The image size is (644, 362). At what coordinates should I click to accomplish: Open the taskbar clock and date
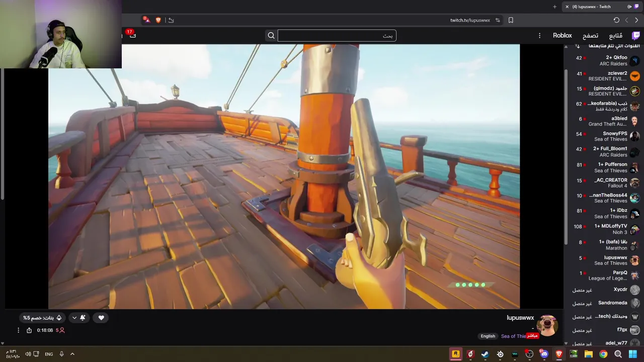point(12,354)
